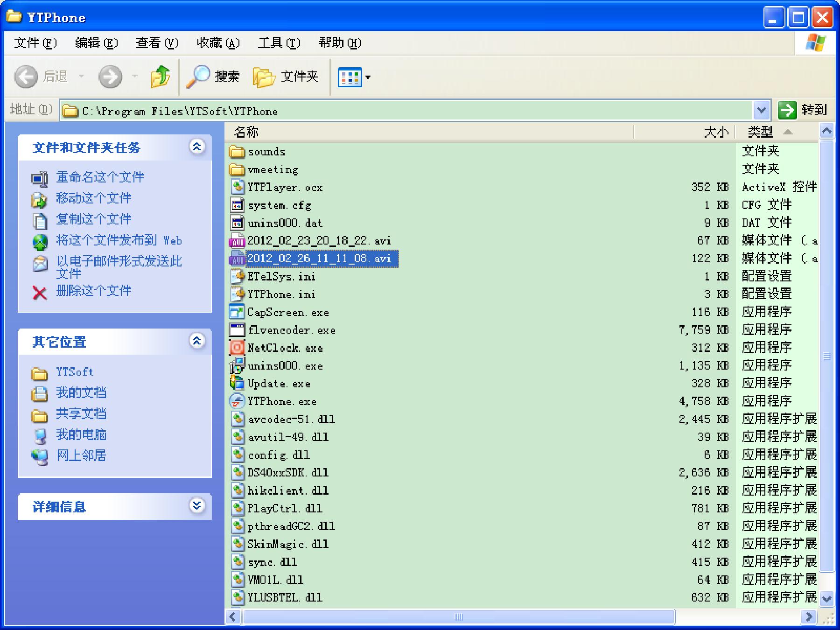Click 复制这个文件 link
The width and height of the screenshot is (840, 630).
tap(94, 219)
